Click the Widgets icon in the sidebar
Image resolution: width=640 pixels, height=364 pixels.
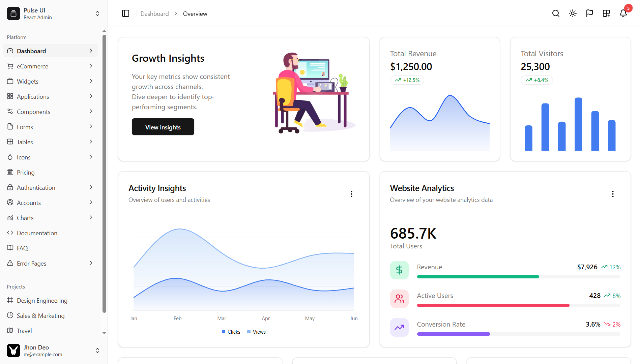[x=10, y=81]
